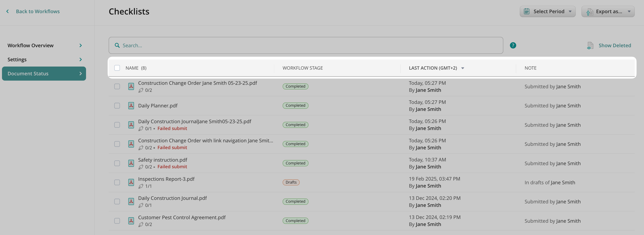This screenshot has height=235, width=644.
Task: Sort by Last Action column arrow
Action: pos(462,68)
